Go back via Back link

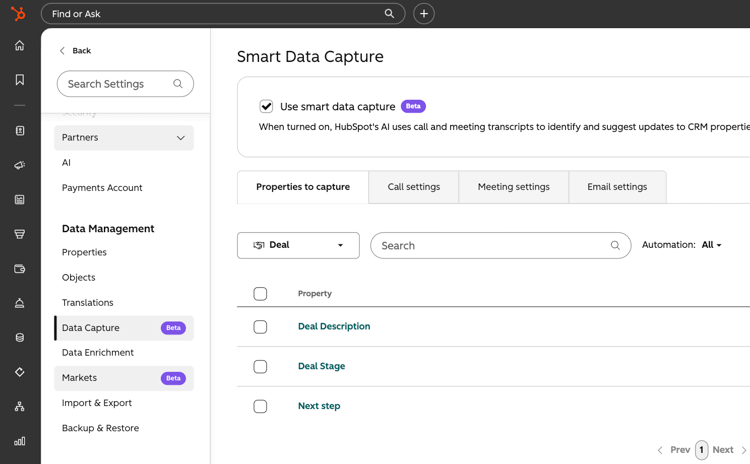click(81, 51)
